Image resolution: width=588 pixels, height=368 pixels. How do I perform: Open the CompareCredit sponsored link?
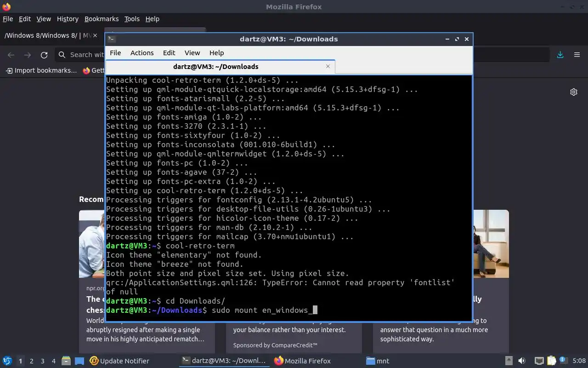(x=275, y=345)
